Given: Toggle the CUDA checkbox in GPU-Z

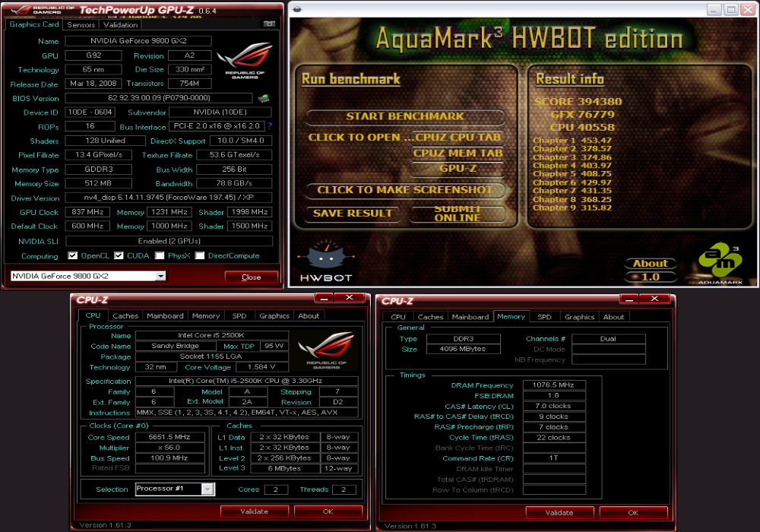Looking at the screenshot, I should 119,255.
